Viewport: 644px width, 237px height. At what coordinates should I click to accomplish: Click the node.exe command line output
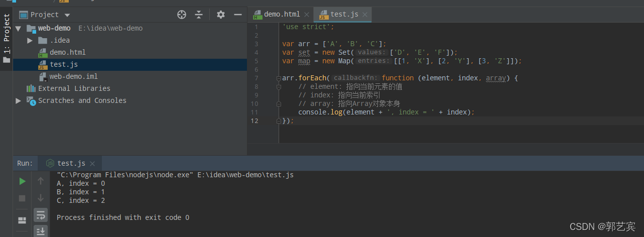click(x=175, y=175)
